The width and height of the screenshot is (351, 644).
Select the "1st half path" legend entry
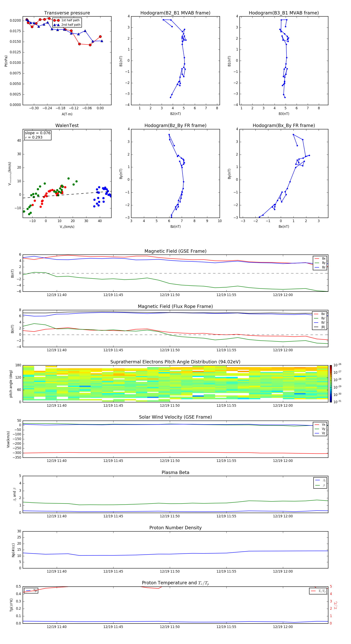(67, 20)
